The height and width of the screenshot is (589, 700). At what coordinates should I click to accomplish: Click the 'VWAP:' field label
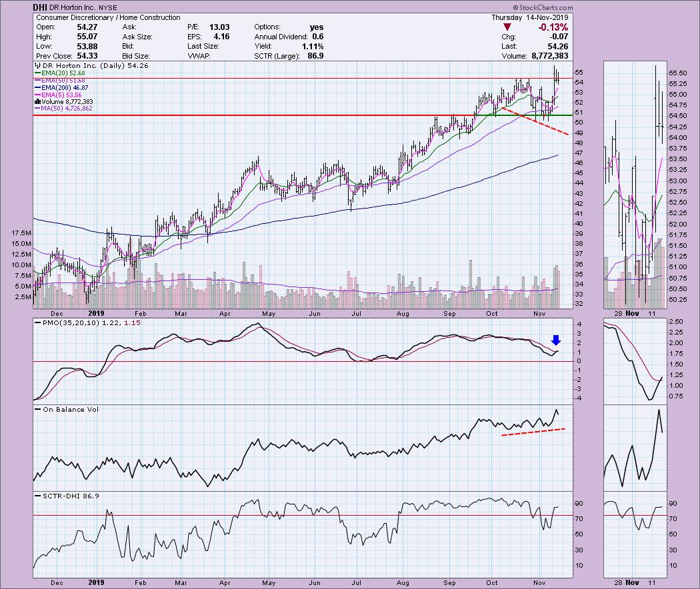(x=199, y=56)
